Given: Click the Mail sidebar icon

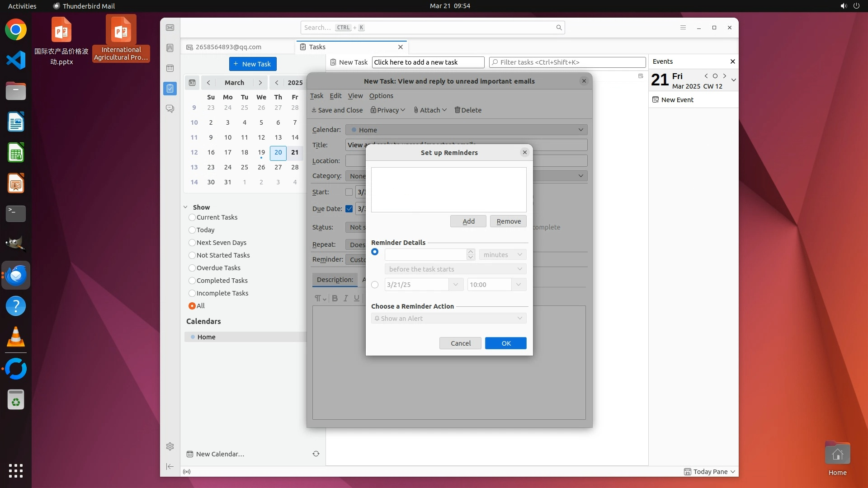Looking at the screenshot, I should pos(170,28).
